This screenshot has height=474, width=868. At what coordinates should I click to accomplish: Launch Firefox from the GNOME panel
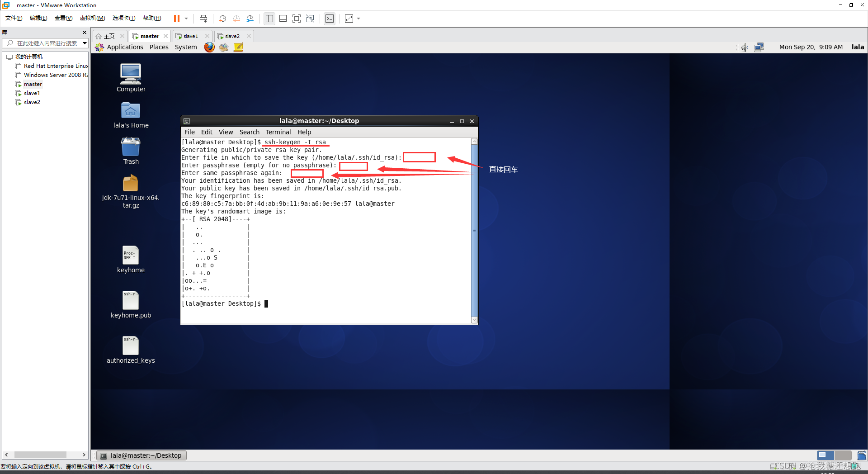pos(209,47)
